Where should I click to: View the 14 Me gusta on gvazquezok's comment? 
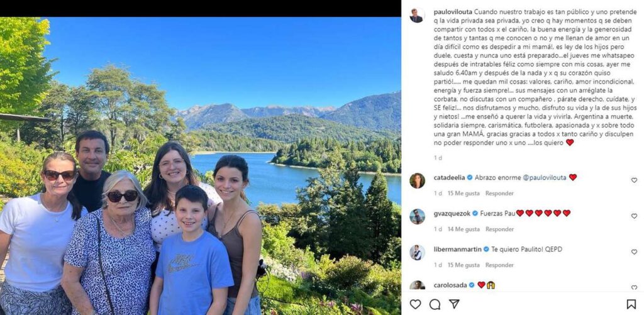coord(465,229)
